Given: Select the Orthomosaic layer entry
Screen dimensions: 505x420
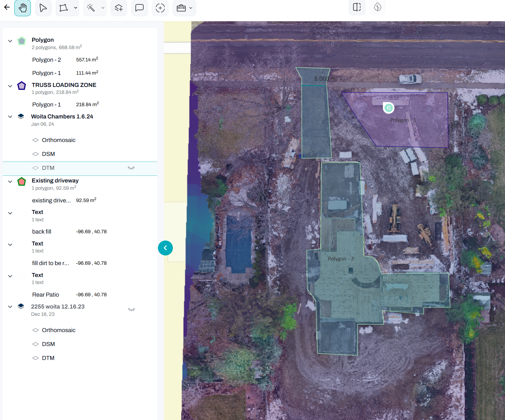Looking at the screenshot, I should (x=58, y=140).
